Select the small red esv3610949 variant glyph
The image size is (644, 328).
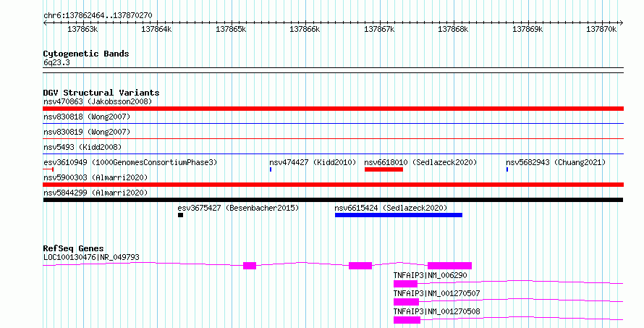pos(48,169)
